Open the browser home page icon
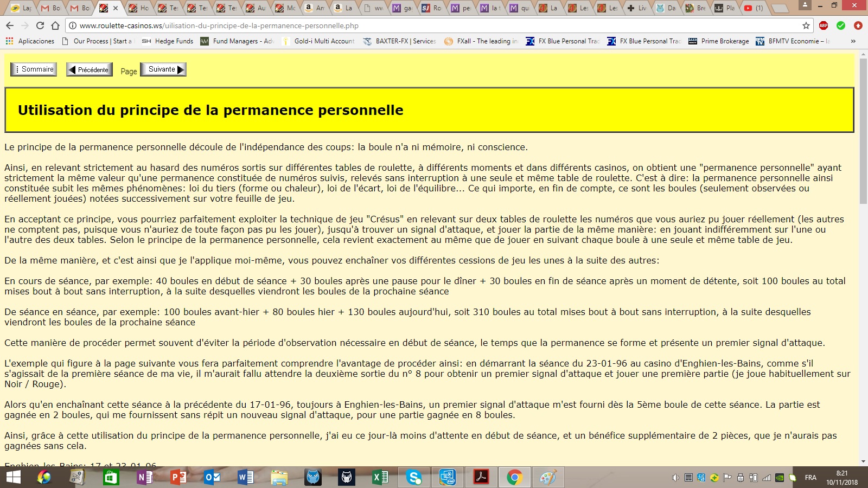This screenshot has height=488, width=868. 55,25
